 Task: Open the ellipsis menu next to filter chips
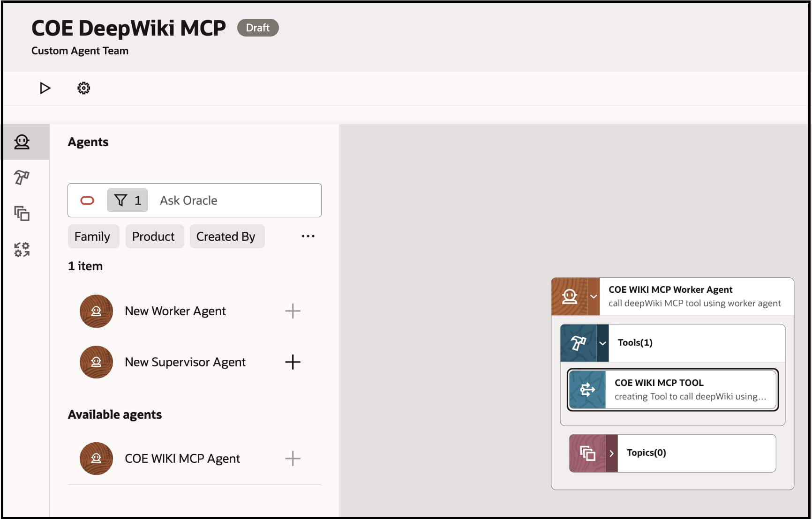coord(308,236)
